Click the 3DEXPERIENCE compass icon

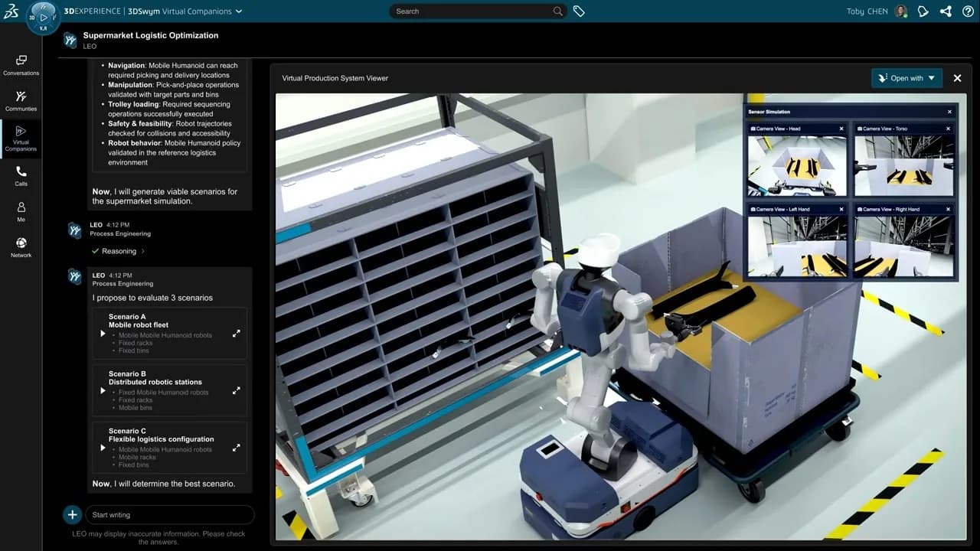43,17
